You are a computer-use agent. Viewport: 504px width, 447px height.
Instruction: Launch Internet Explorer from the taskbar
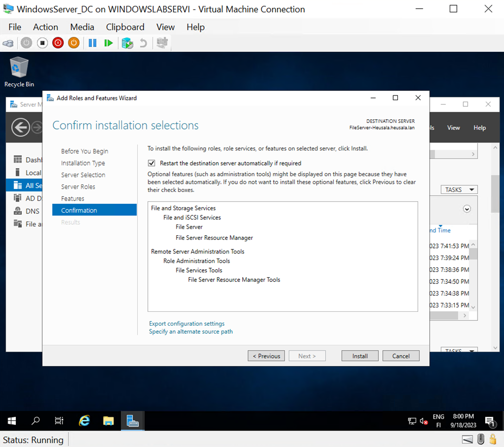click(84, 421)
